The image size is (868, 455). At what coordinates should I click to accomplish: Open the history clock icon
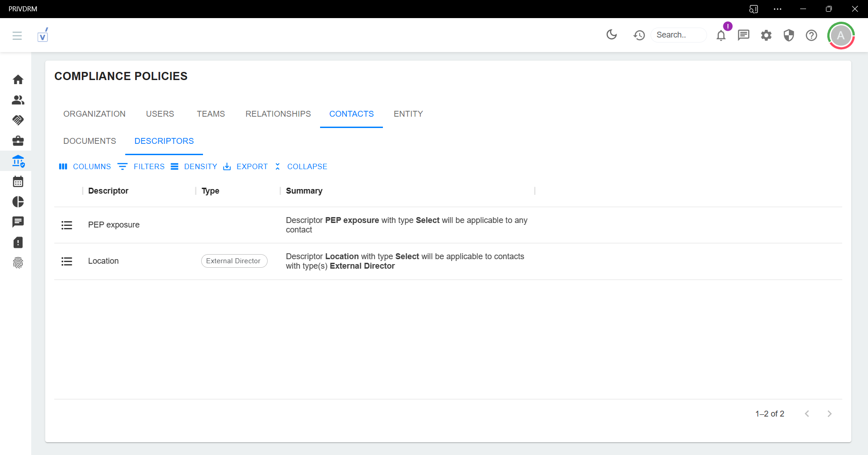coord(639,35)
